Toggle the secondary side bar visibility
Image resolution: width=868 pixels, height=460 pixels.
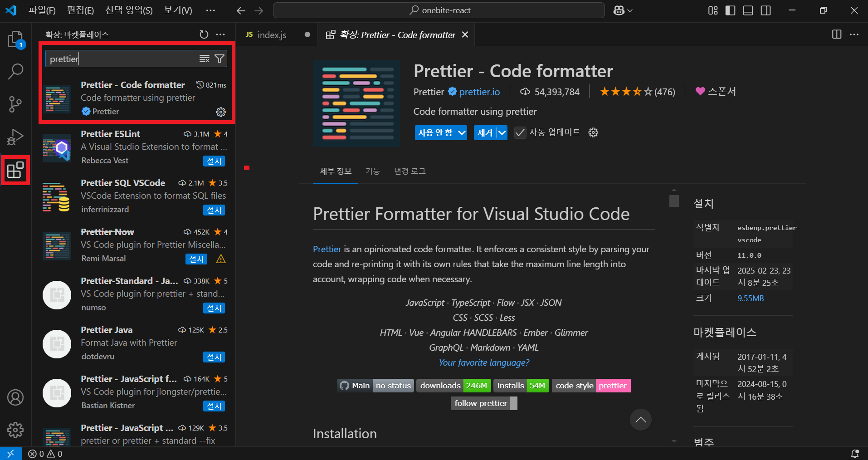tap(766, 10)
